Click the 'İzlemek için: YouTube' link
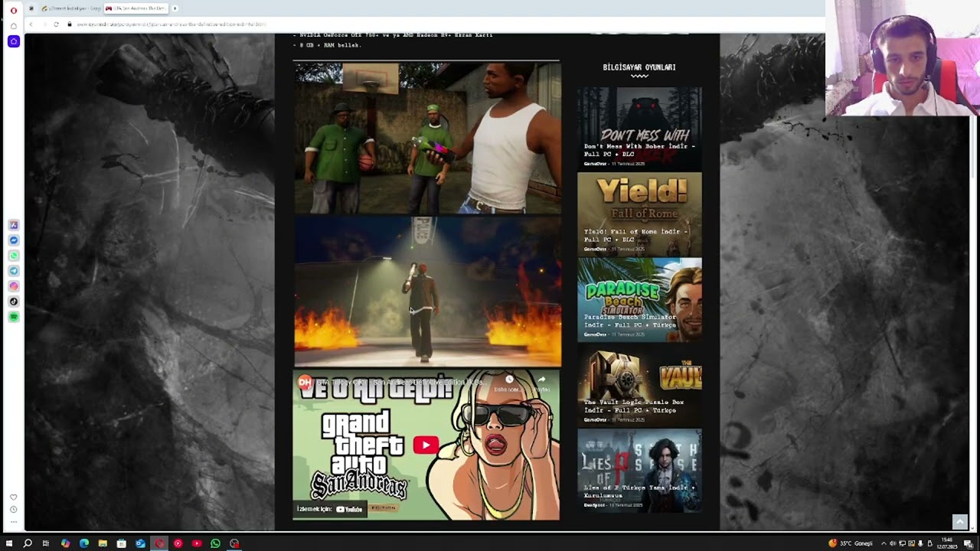 [330, 509]
